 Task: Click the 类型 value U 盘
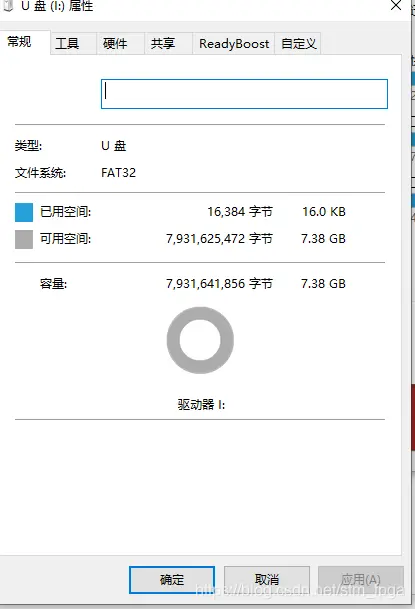tap(113, 146)
